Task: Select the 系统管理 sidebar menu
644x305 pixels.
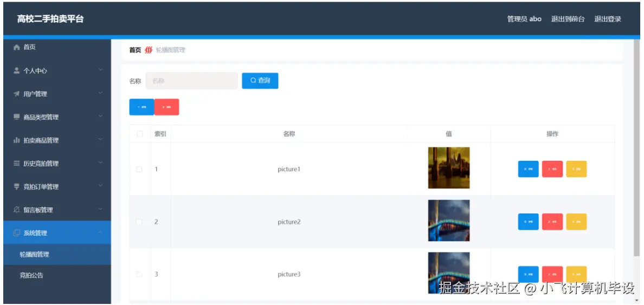Action: (57, 233)
